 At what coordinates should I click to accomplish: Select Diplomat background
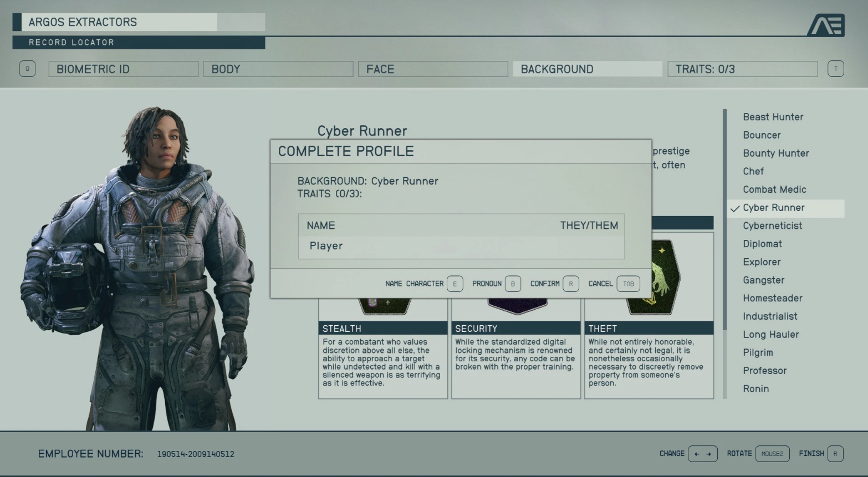pos(762,244)
